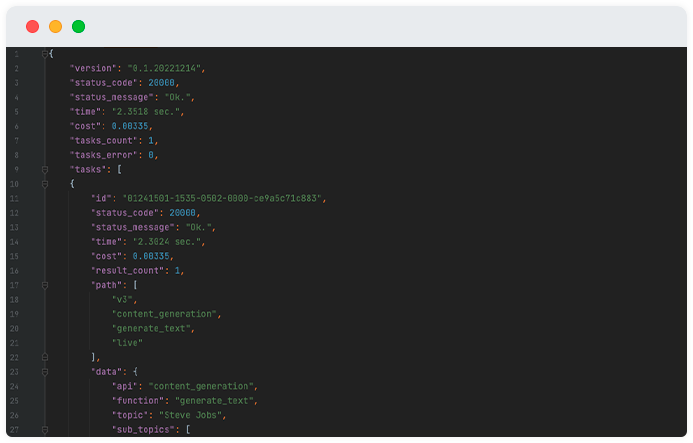Click the green maximize window button

click(x=78, y=27)
